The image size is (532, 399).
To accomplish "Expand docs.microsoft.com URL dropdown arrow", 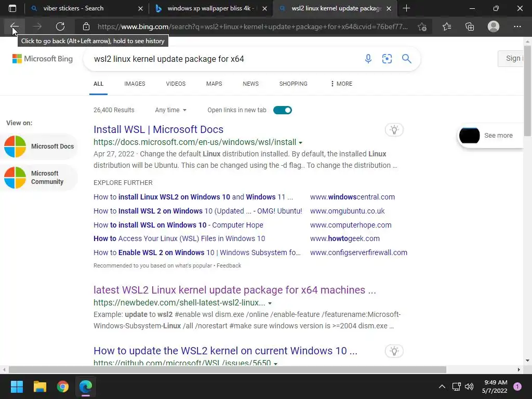I will [301, 142].
